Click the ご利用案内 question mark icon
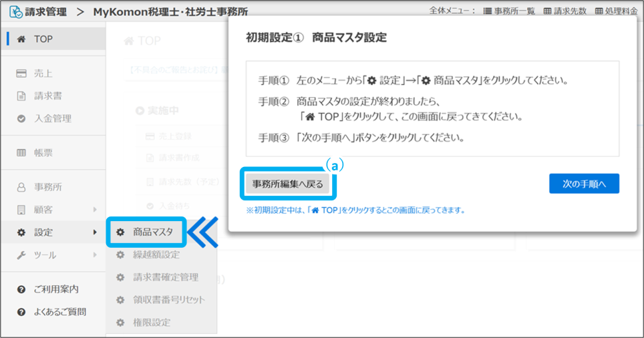 click(21, 289)
